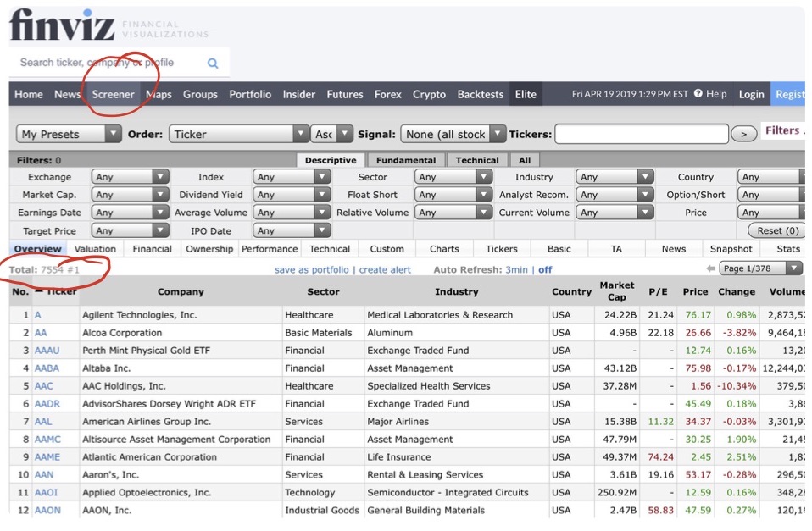Sort by Ticker column header
This screenshot has height=531, width=812.
61,291
